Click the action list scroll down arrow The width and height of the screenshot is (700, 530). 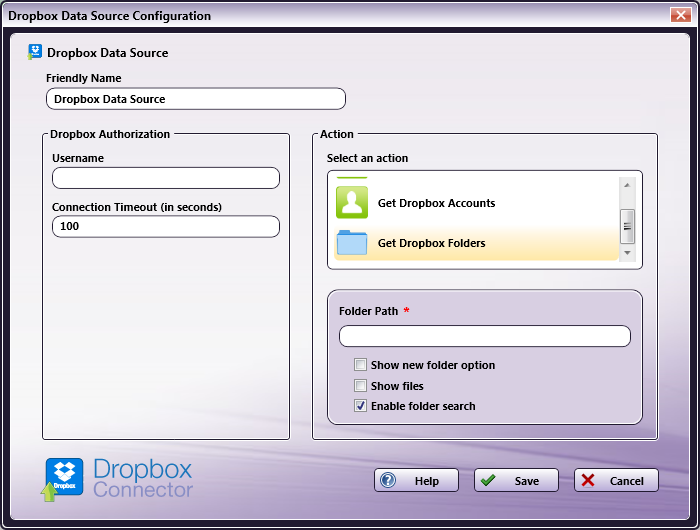coord(627,253)
